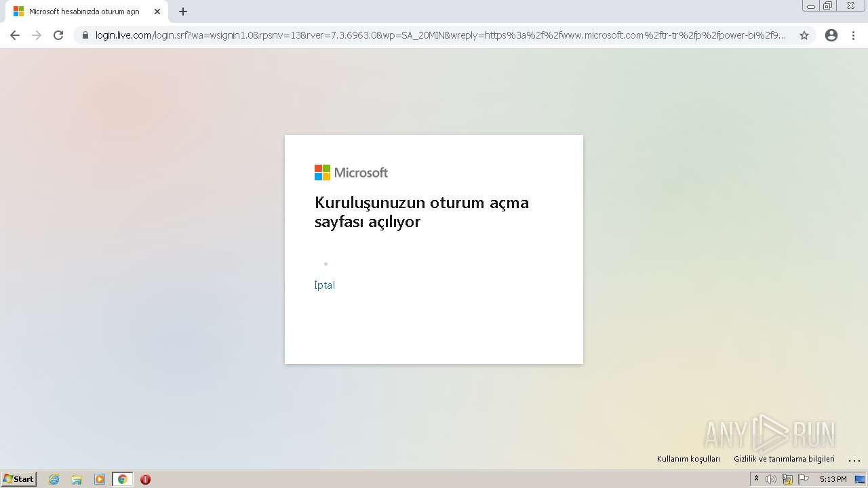Screen dimensions: 868x488
Task: Open the Kullanım koşulları link
Action: 688,459
